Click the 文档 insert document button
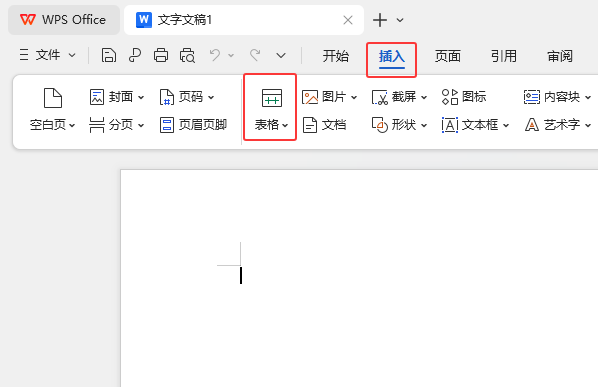The height and width of the screenshot is (387, 598). [x=325, y=125]
